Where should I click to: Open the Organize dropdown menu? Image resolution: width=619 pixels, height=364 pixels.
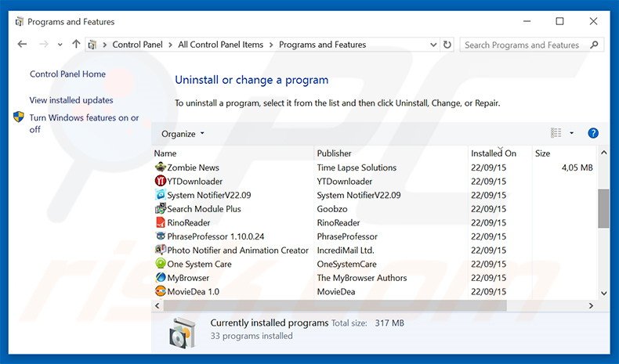click(183, 134)
